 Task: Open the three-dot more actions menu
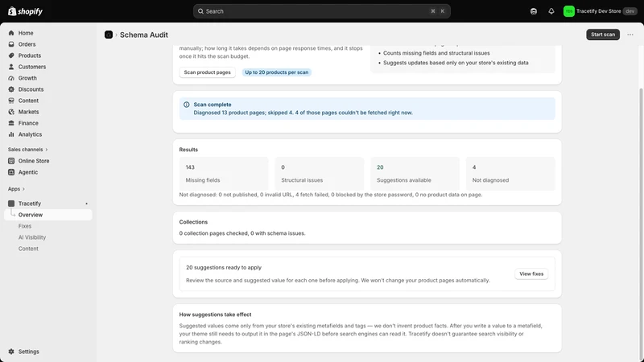pos(630,35)
